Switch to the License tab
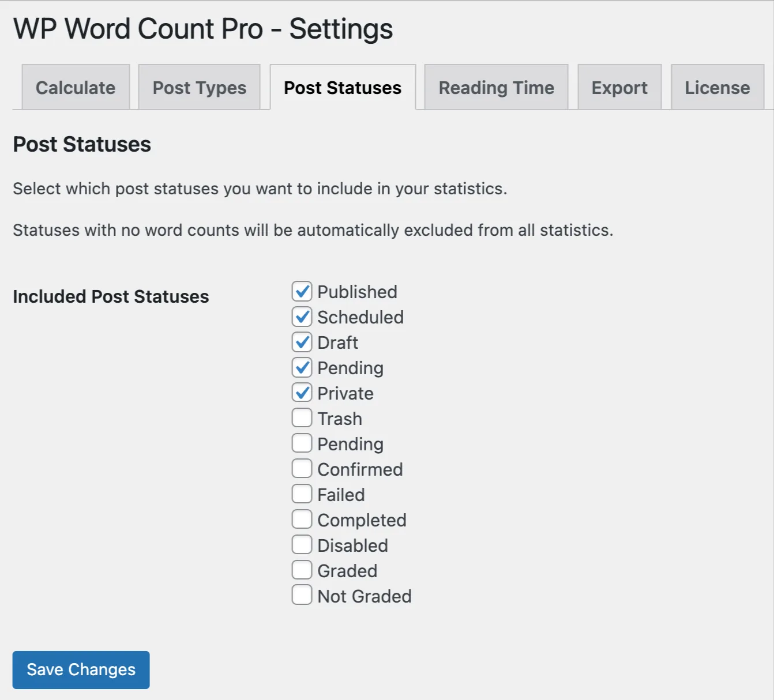The height and width of the screenshot is (700, 774). click(x=717, y=88)
